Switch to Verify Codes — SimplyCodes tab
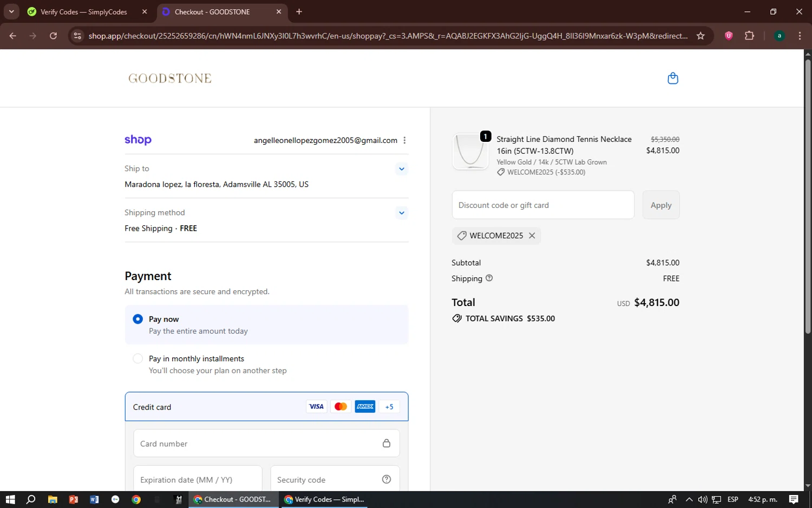812x508 pixels. (84, 11)
